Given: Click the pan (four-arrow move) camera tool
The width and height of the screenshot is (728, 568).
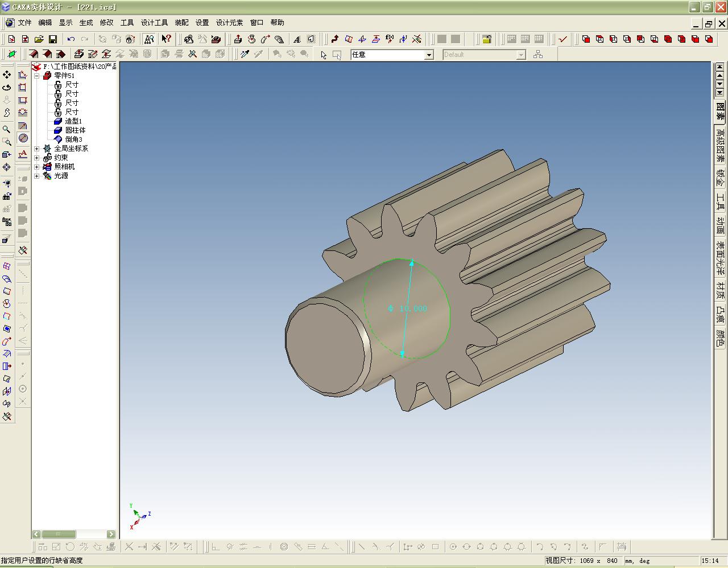Looking at the screenshot, I should pos(7,75).
